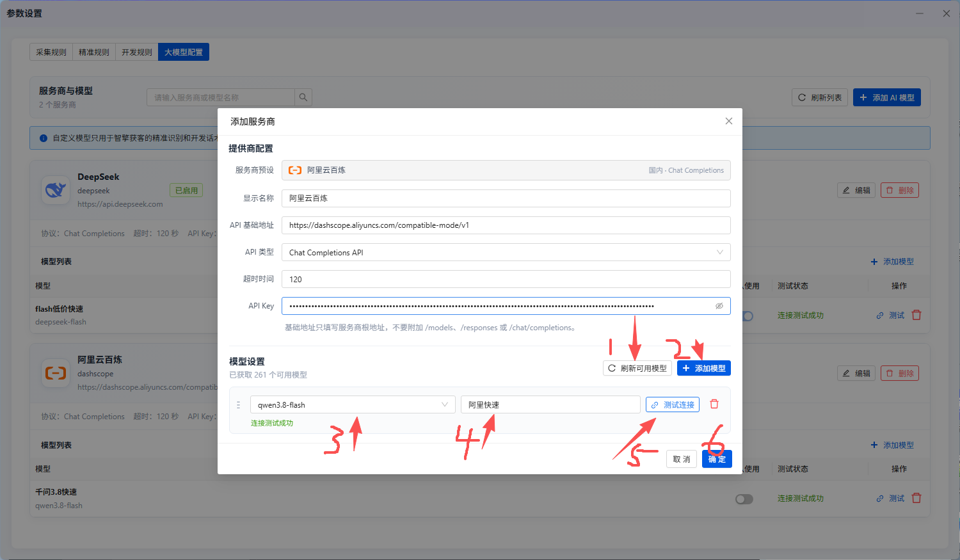Click the 阿里快速 model name input
The image size is (960, 560).
550,404
